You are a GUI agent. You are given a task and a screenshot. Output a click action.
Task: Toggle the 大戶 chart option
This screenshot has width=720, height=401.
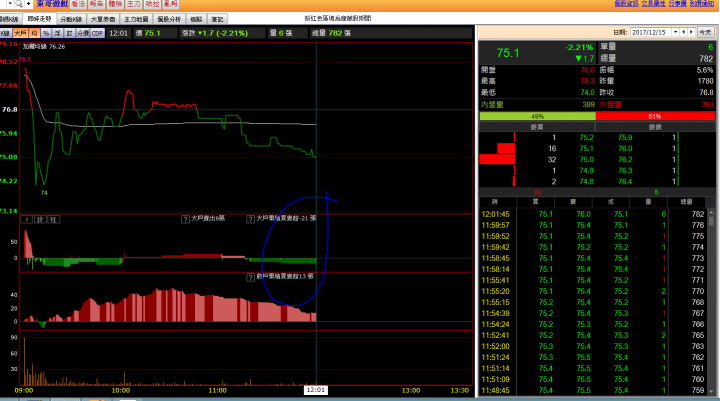[20, 33]
